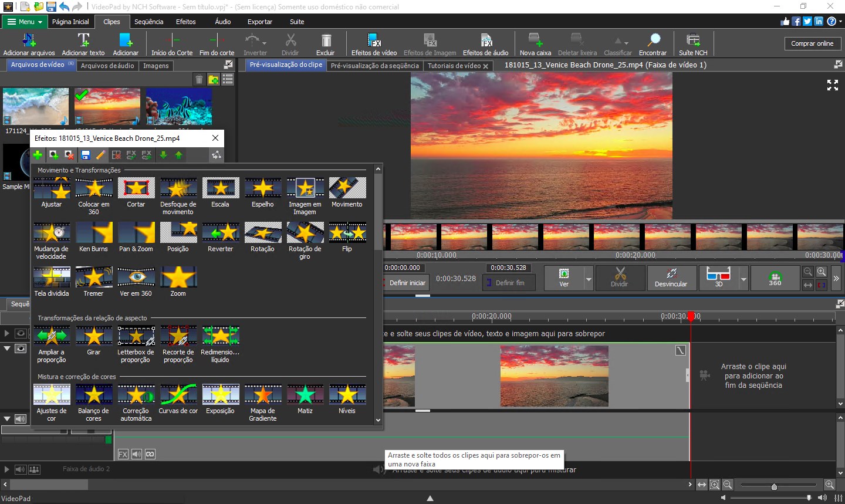This screenshot has width=845, height=504.
Task: Toggle visibility eye of video track
Action: pyautogui.click(x=21, y=348)
